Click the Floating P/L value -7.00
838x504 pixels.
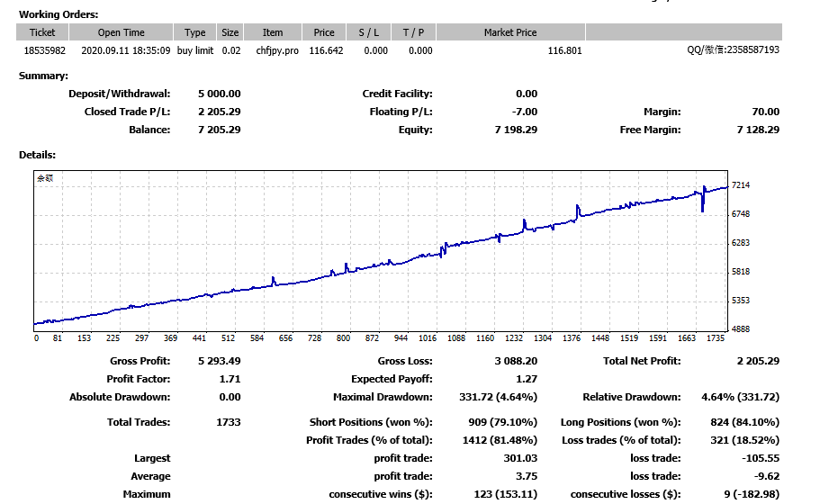[524, 112]
